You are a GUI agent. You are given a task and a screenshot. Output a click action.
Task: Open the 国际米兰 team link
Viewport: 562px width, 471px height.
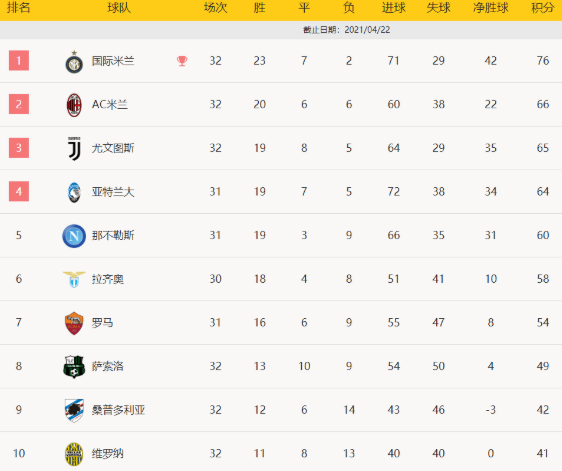tap(113, 61)
